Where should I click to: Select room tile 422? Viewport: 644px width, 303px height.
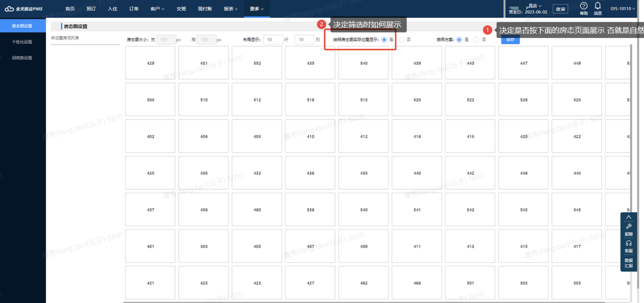coord(577,136)
